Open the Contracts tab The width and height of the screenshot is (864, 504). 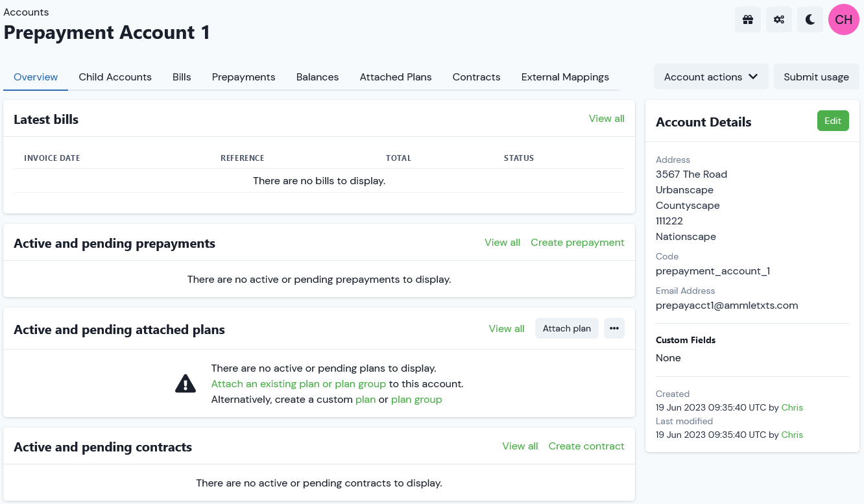click(x=477, y=77)
